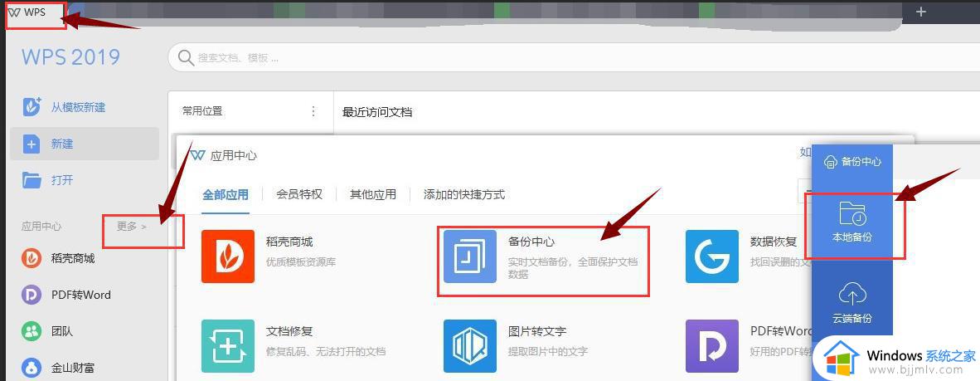
Task: Click the 从模板新建 icon in sidebar
Action: coord(32,107)
